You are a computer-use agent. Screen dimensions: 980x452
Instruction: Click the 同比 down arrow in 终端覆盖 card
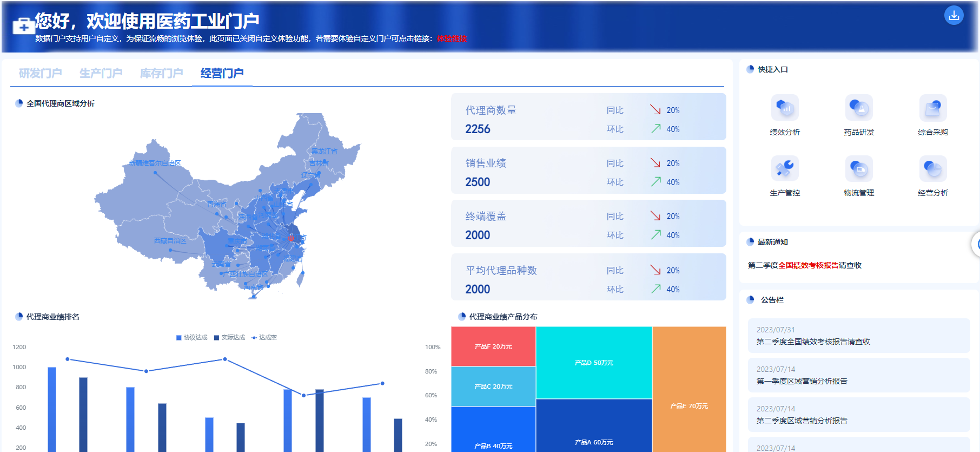point(655,216)
